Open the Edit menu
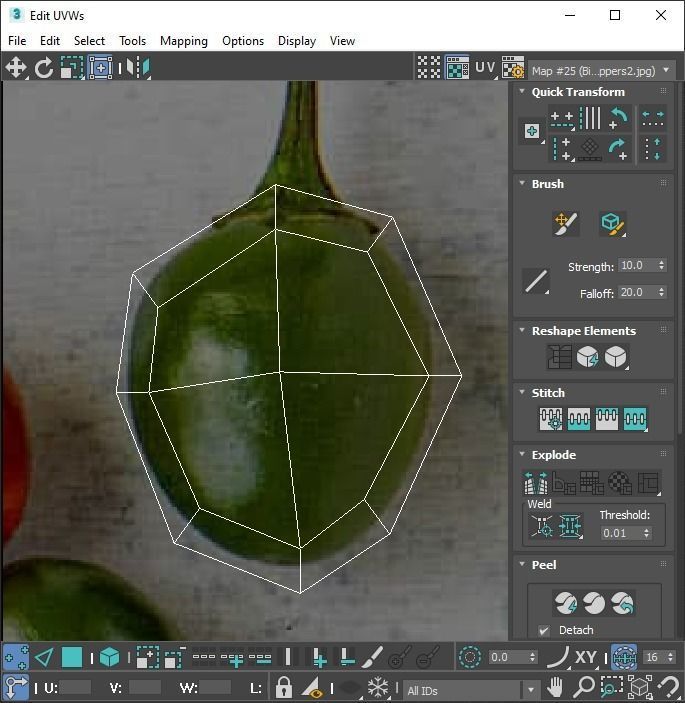The width and height of the screenshot is (685, 703). (50, 41)
